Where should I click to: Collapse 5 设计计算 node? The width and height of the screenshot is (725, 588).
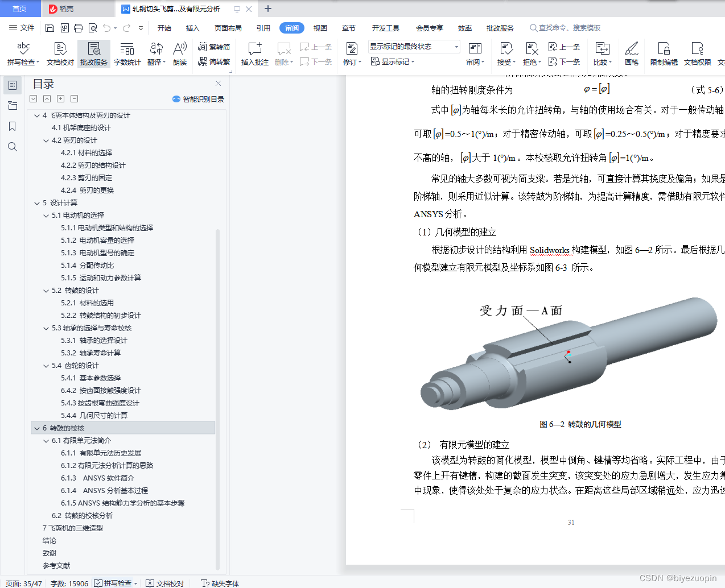(37, 203)
